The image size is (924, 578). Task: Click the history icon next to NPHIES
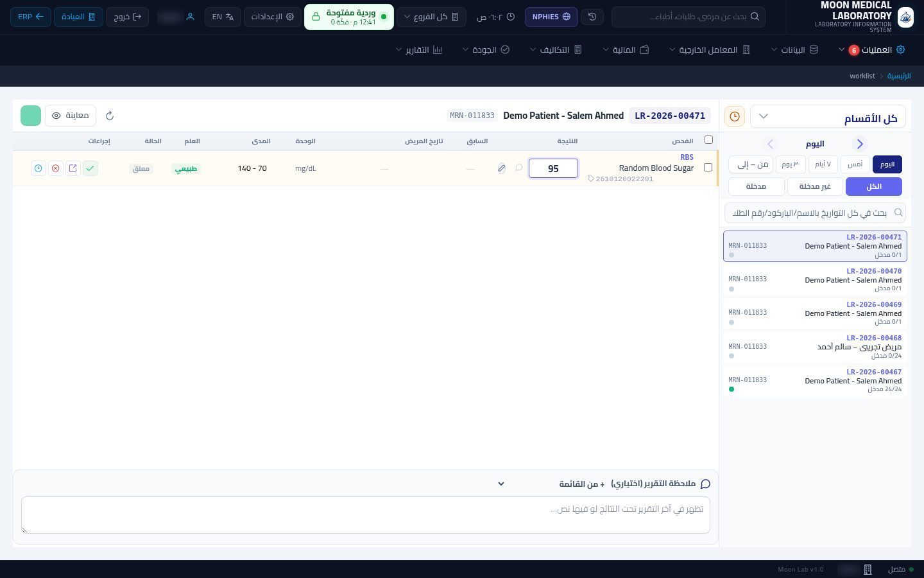pyautogui.click(x=592, y=17)
